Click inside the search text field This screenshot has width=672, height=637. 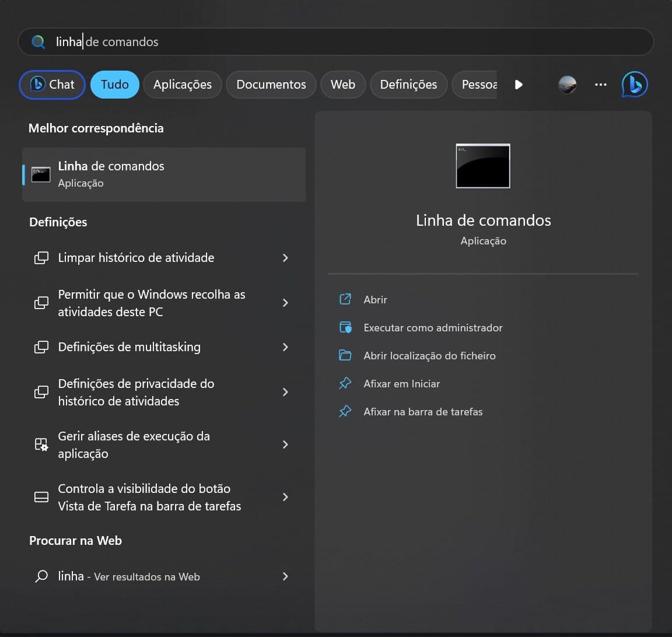pyautogui.click(x=350, y=42)
